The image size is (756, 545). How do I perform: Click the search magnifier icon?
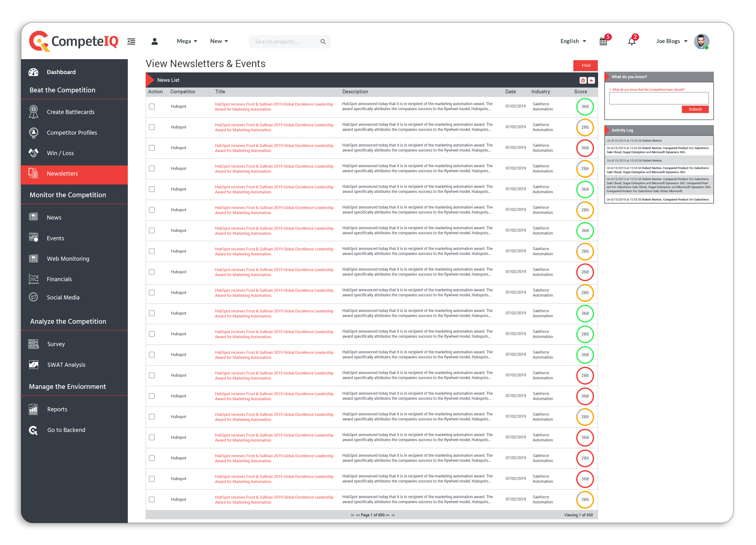click(x=323, y=42)
